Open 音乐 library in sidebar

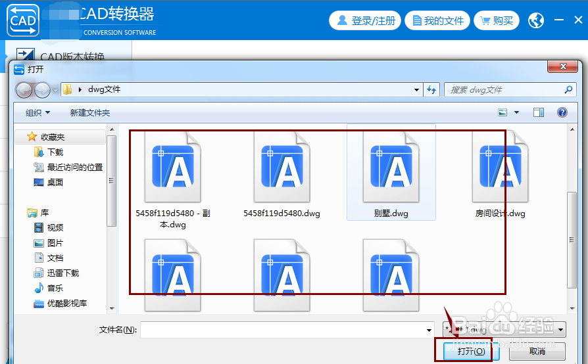coord(49,288)
